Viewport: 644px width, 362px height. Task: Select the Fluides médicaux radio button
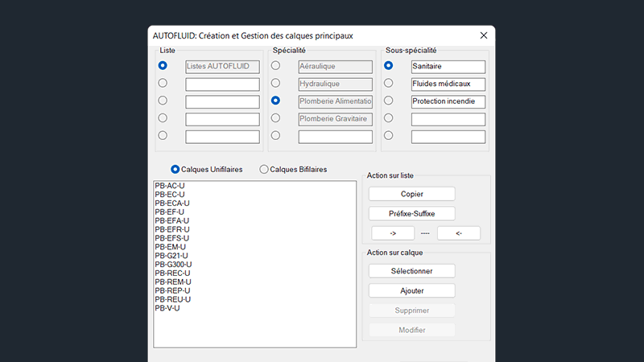[388, 83]
